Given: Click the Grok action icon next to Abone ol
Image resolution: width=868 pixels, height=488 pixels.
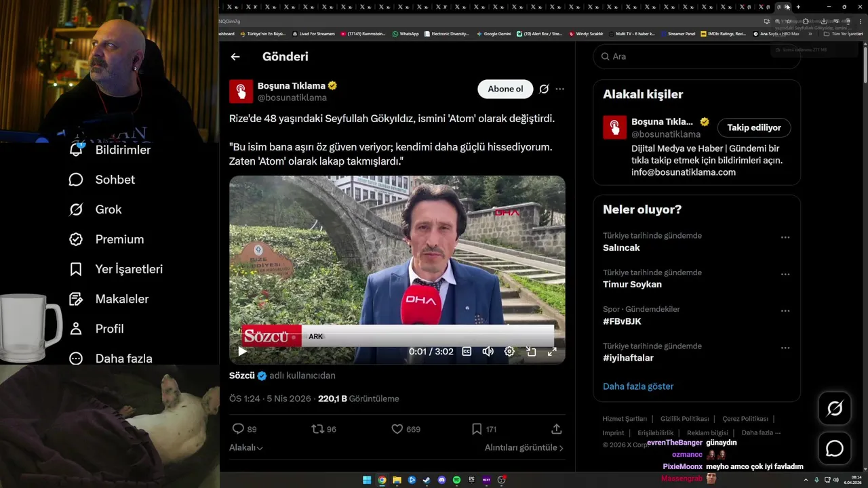Looking at the screenshot, I should click(x=544, y=89).
